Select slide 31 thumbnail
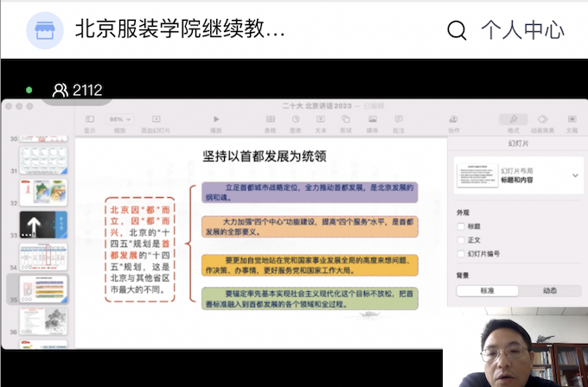Viewport: 588px width, 387px height. 43,161
